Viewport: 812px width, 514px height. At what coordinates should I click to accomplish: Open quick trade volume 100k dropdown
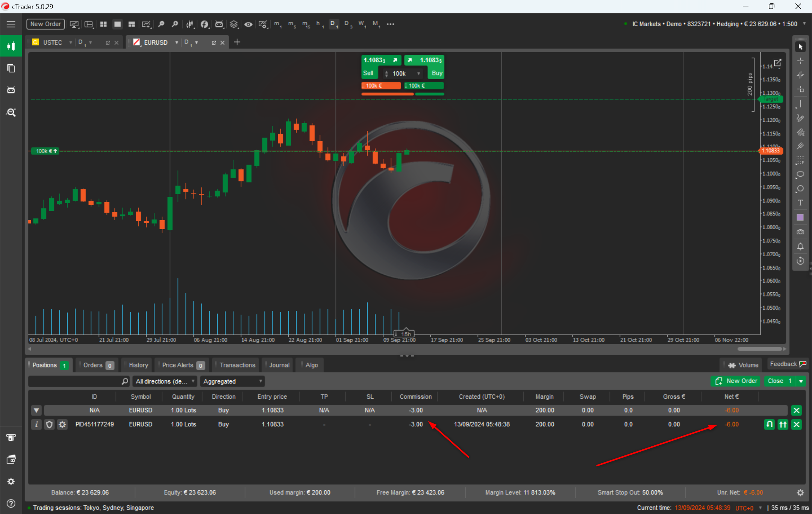[x=418, y=74]
